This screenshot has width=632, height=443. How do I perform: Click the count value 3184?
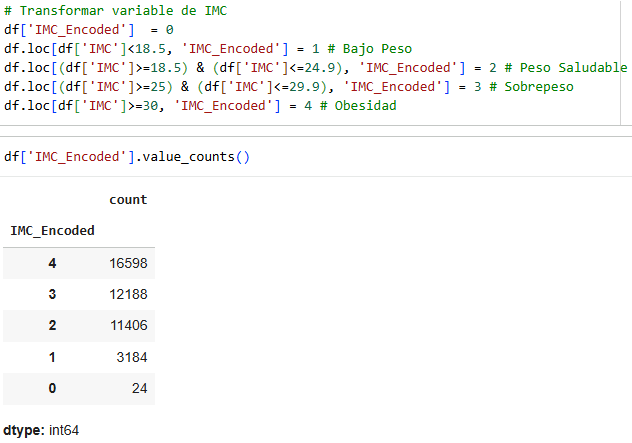coord(132,357)
